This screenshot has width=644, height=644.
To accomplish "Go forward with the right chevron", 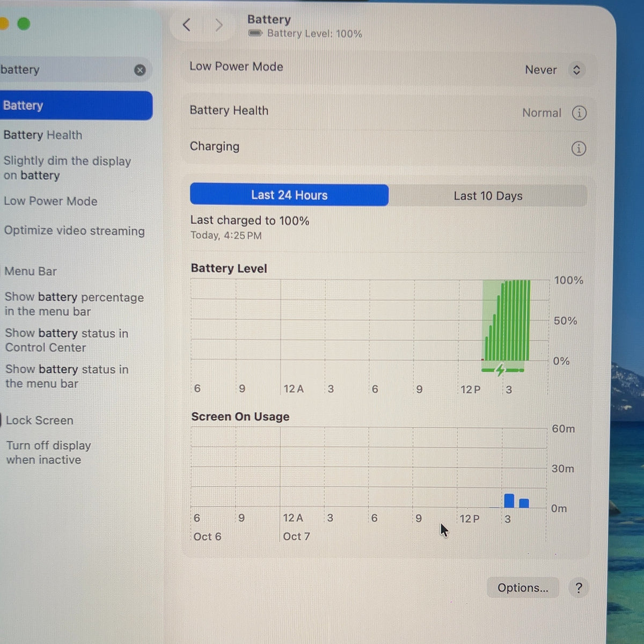I will pos(218,25).
